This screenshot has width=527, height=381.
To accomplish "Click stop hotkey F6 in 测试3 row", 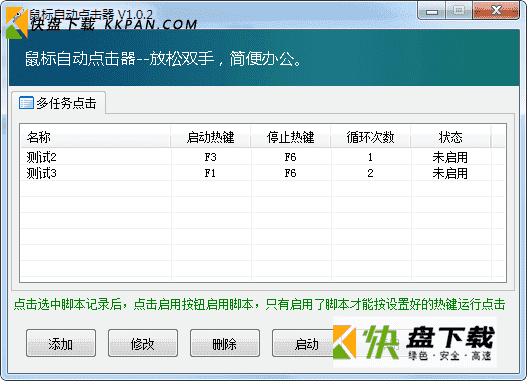I will (x=291, y=173).
